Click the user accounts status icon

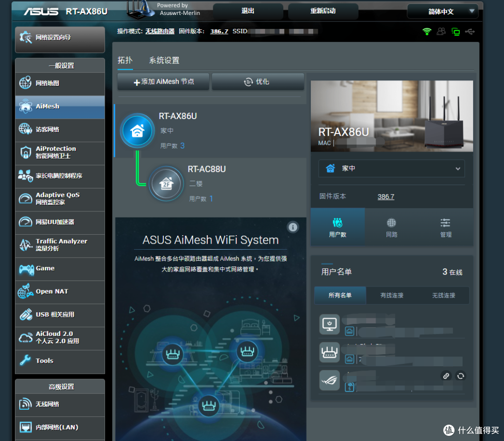[441, 32]
